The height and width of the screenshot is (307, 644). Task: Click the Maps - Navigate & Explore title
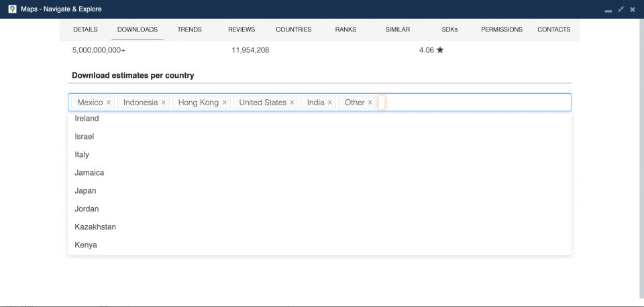(61, 9)
